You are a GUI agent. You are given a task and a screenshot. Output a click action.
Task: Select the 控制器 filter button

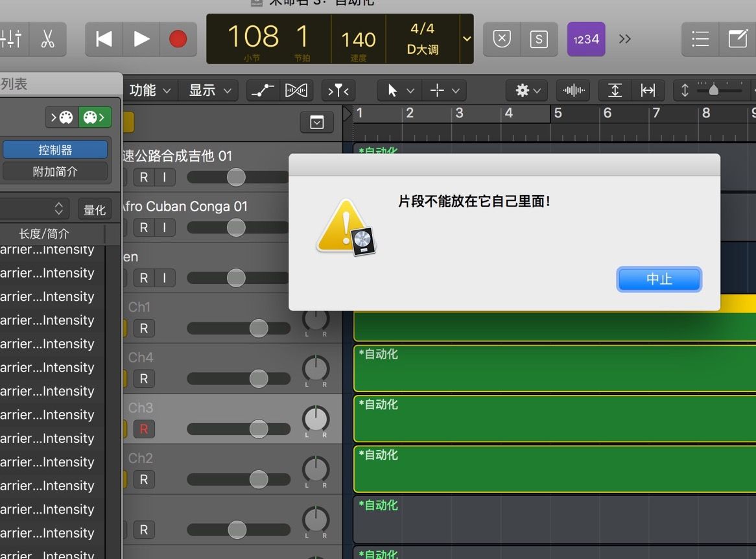(55, 150)
